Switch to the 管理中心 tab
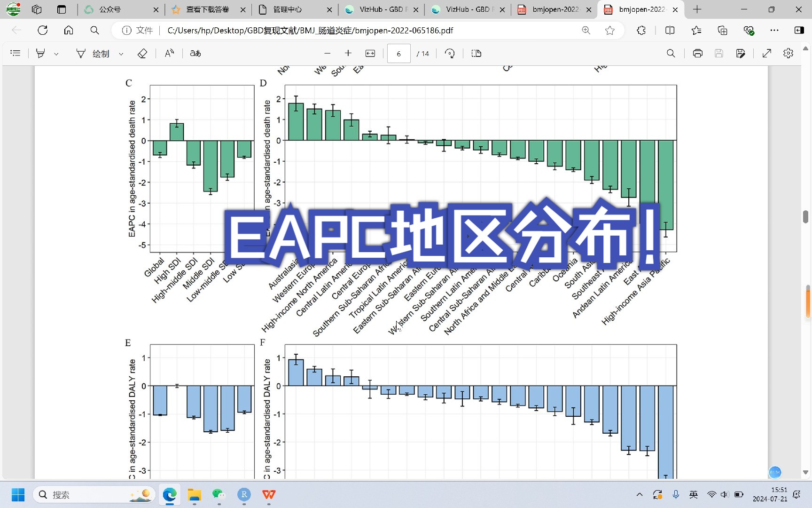Image resolution: width=812 pixels, height=508 pixels. pos(294,9)
